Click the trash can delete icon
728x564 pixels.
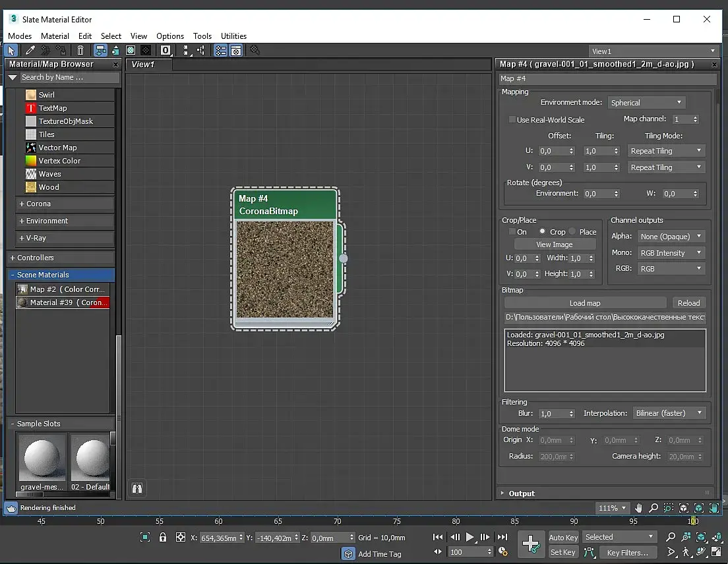80,51
